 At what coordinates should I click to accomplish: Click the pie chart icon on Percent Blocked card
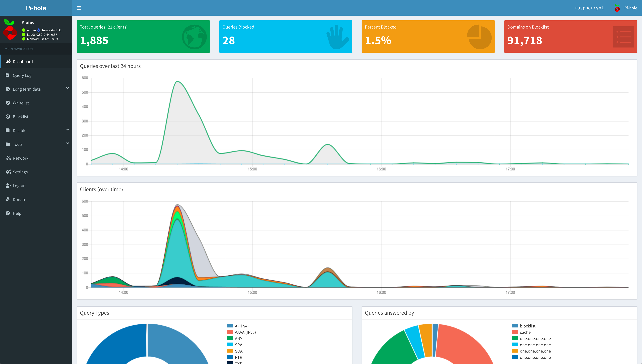tap(479, 37)
